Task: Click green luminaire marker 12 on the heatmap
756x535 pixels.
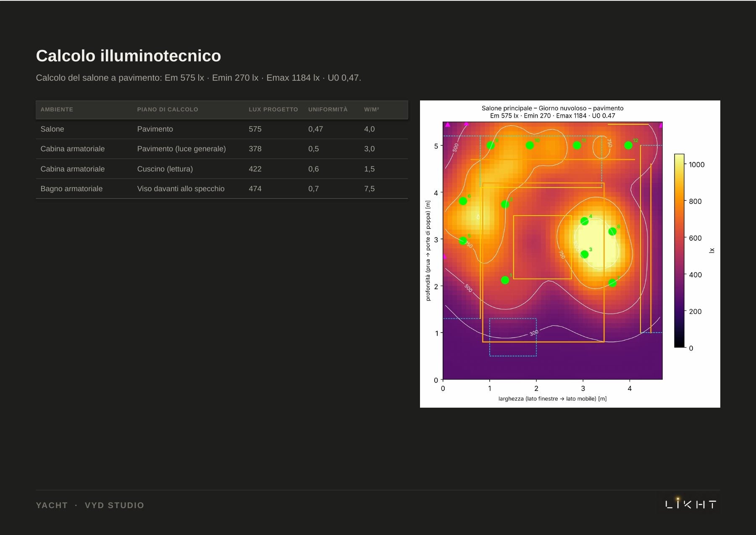Action: coord(628,145)
